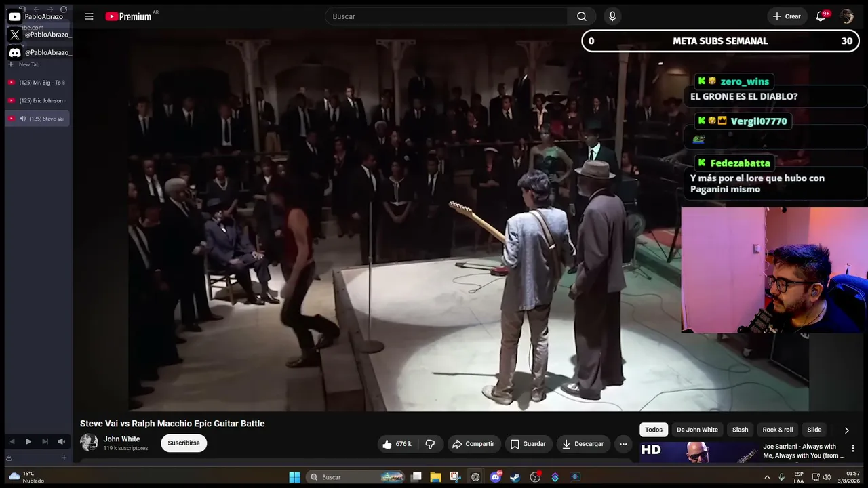The height and width of the screenshot is (488, 868).
Task: Open options for Joe Satriani video
Action: click(852, 448)
